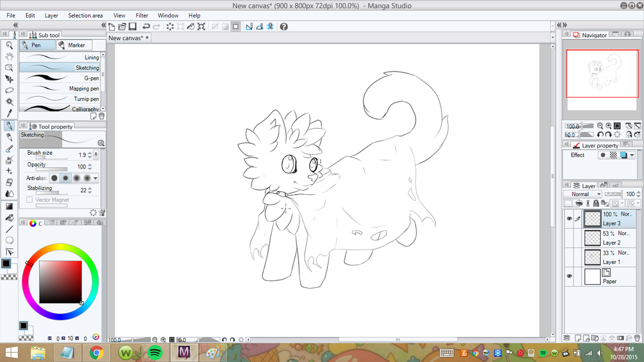Choose the G-pen sub tool

[x=60, y=78]
